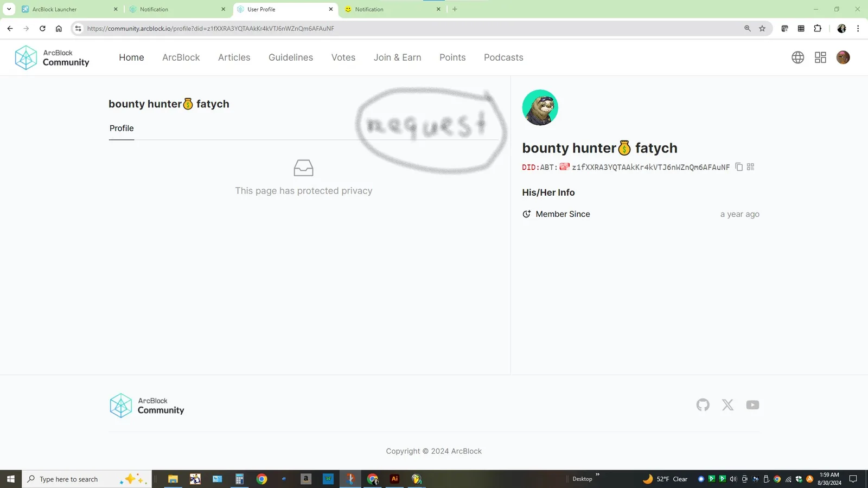Click the fatych profile avatar image

point(540,107)
